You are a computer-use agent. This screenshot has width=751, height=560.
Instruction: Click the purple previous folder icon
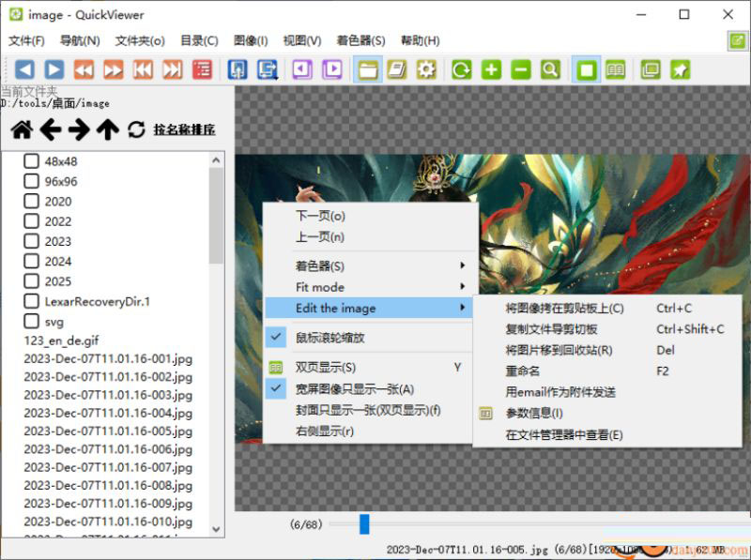pyautogui.click(x=302, y=69)
